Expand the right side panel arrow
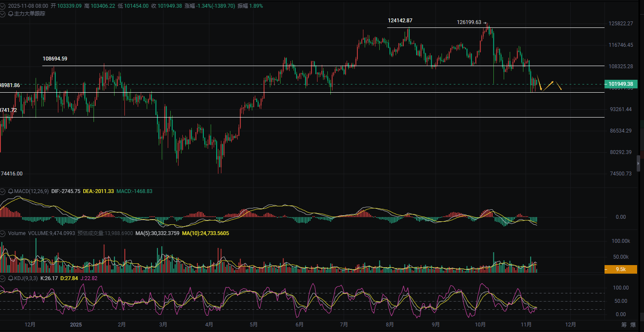644x332 pixels. (x=638, y=163)
